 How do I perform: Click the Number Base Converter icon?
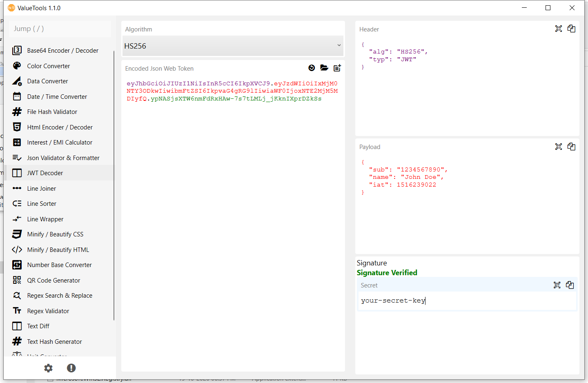[17, 265]
